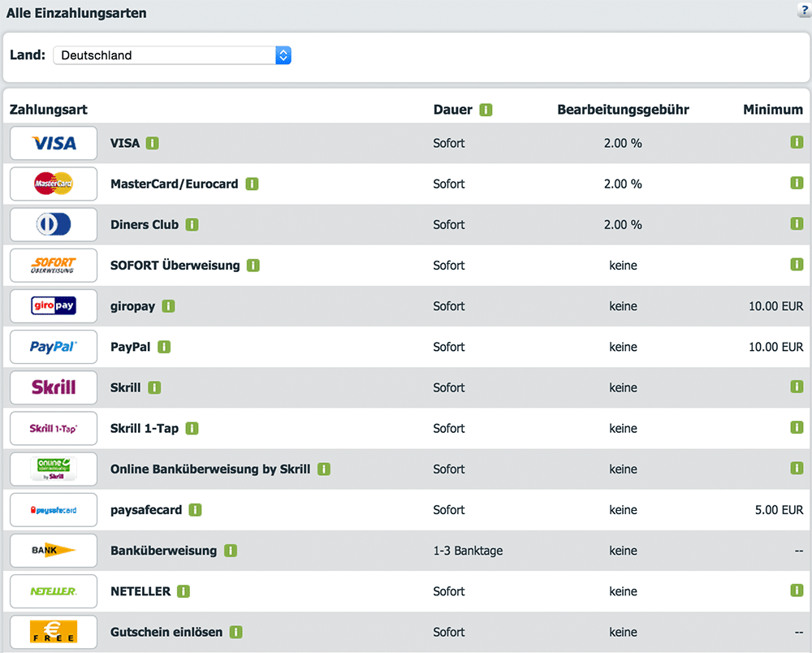
Task: Click the NETELLER payment name
Action: (x=140, y=591)
